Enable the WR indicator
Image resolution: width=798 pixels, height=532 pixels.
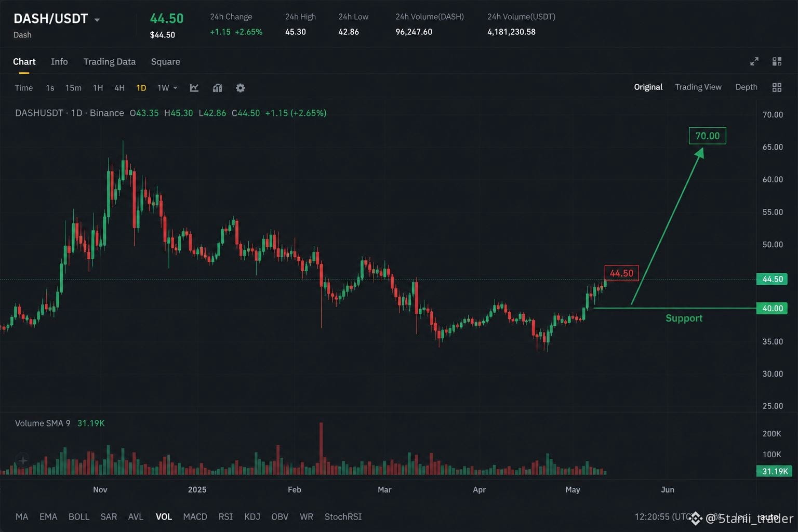click(x=307, y=516)
